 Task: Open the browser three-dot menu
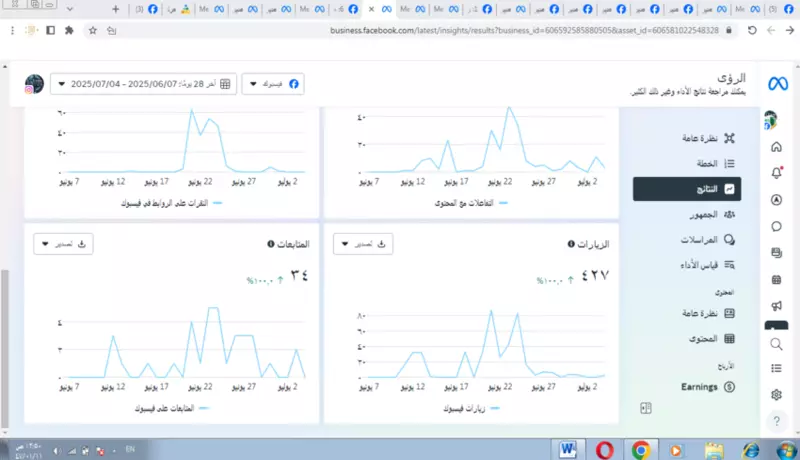(12, 31)
